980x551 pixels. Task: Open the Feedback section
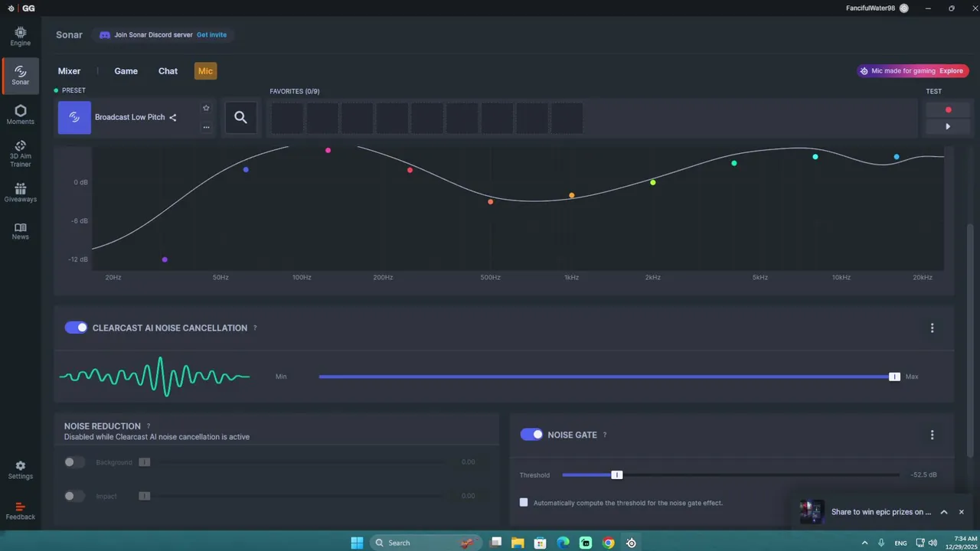pos(21,511)
